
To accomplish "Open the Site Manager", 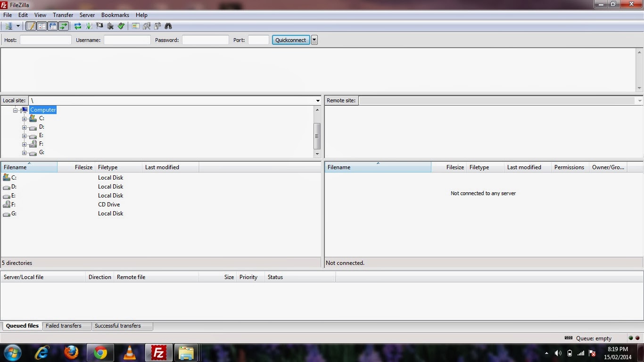I will pos(9,26).
